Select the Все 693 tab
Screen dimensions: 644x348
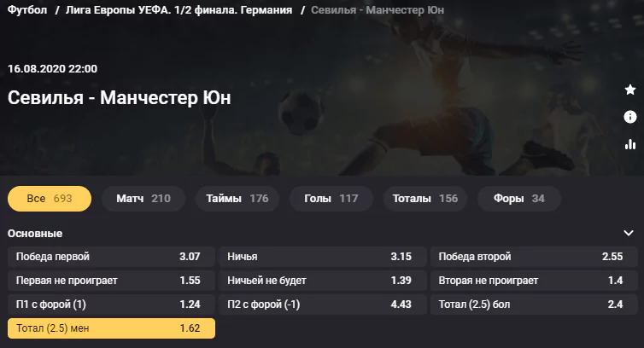point(50,199)
